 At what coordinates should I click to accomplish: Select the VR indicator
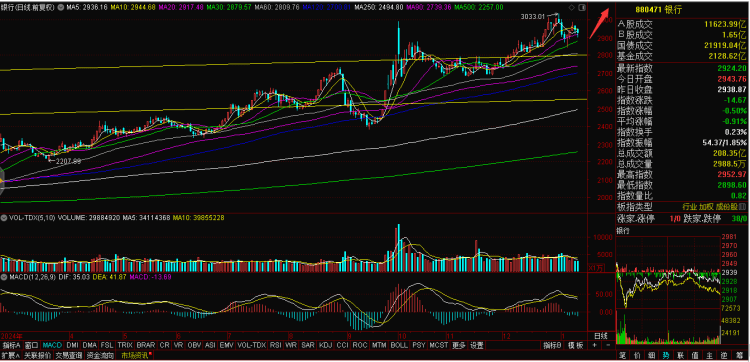pos(178,345)
